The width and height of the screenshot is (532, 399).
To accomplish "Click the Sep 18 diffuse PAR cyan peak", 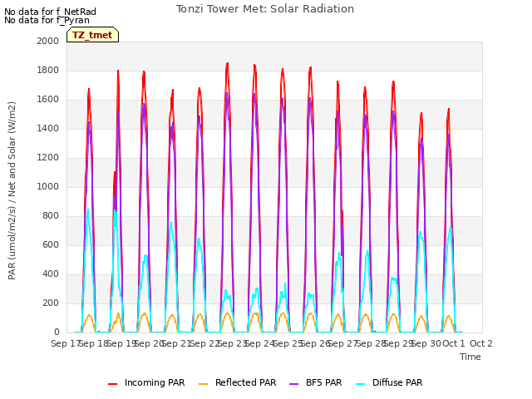I will click(x=88, y=209).
